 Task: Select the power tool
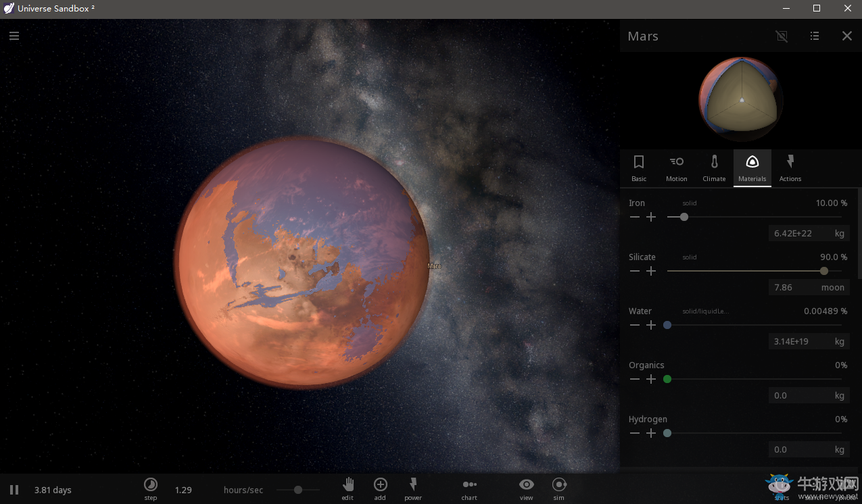[413, 484]
